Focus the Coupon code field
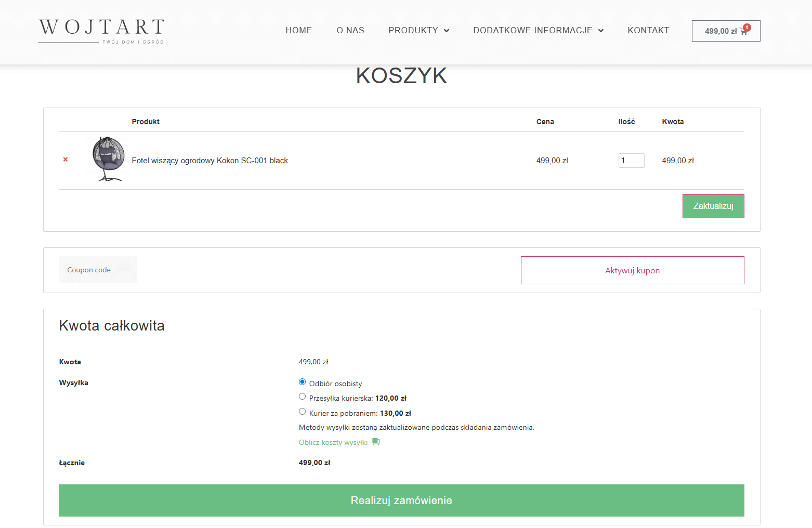Screen dimensions: 812x528 coord(98,270)
